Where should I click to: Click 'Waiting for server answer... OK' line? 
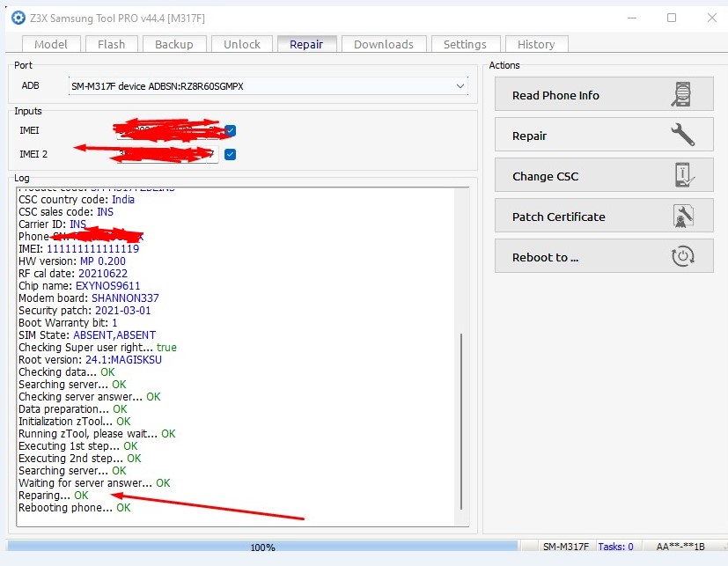tap(94, 483)
